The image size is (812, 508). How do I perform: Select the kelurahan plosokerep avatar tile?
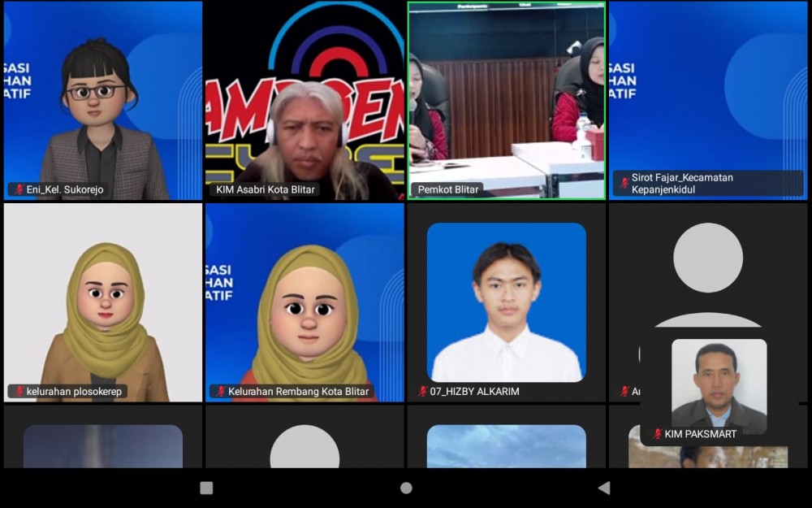point(102,301)
